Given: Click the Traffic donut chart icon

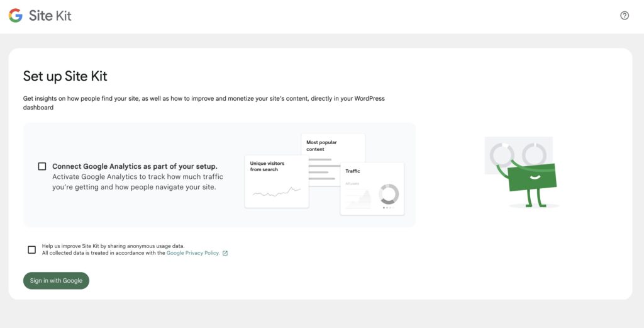Looking at the screenshot, I should tap(389, 194).
